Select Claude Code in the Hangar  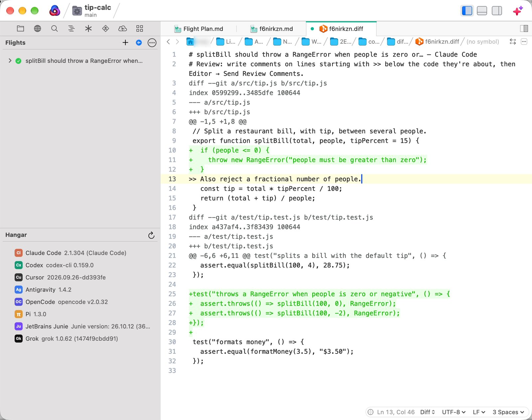[x=80, y=253]
